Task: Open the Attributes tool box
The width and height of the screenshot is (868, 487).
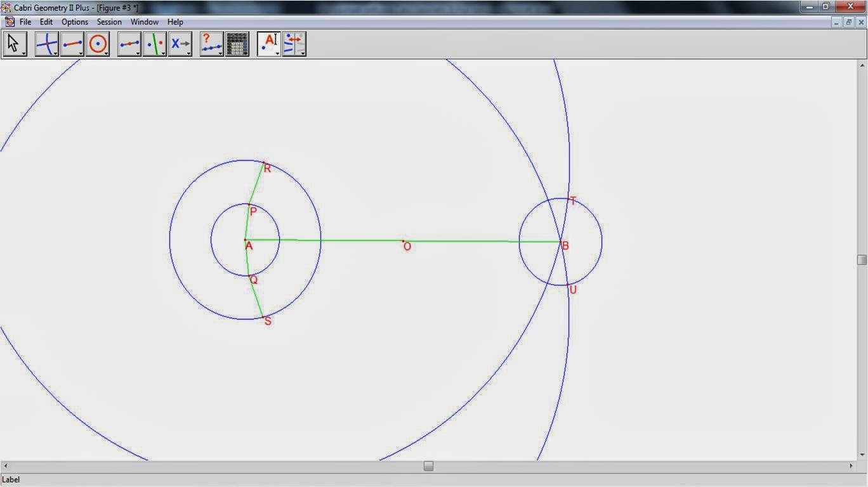Action: tap(294, 44)
